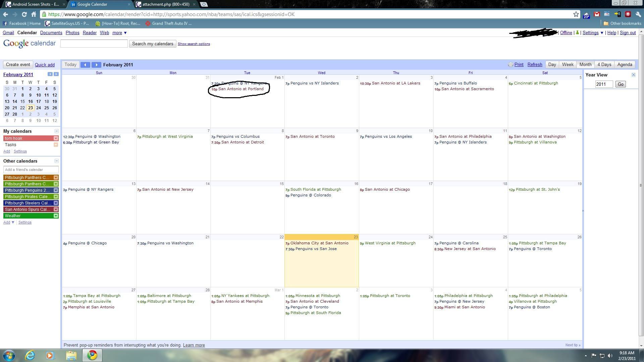Screen dimensions: 644x362
Task: Open Windows Media Player from taskbar
Action: (x=50, y=355)
